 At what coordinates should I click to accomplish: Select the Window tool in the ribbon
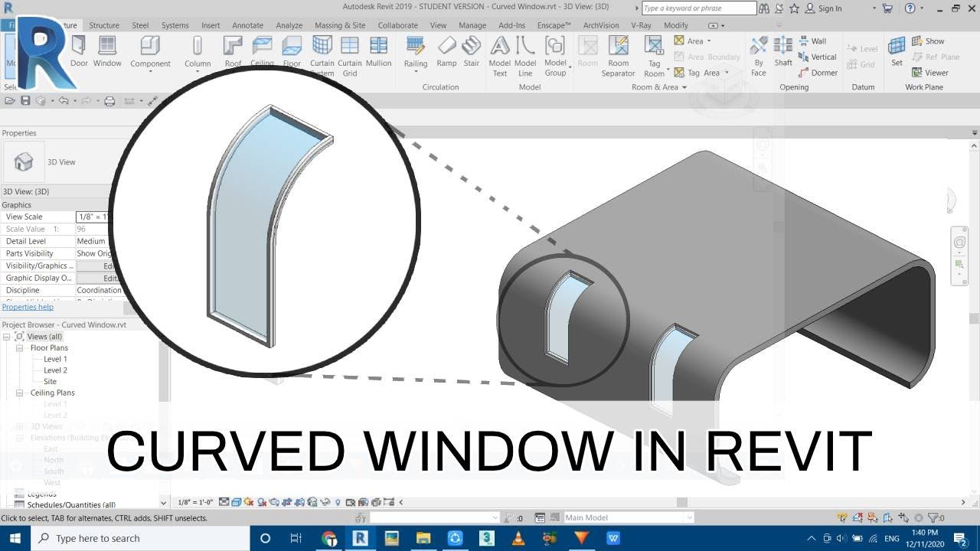pos(107,51)
